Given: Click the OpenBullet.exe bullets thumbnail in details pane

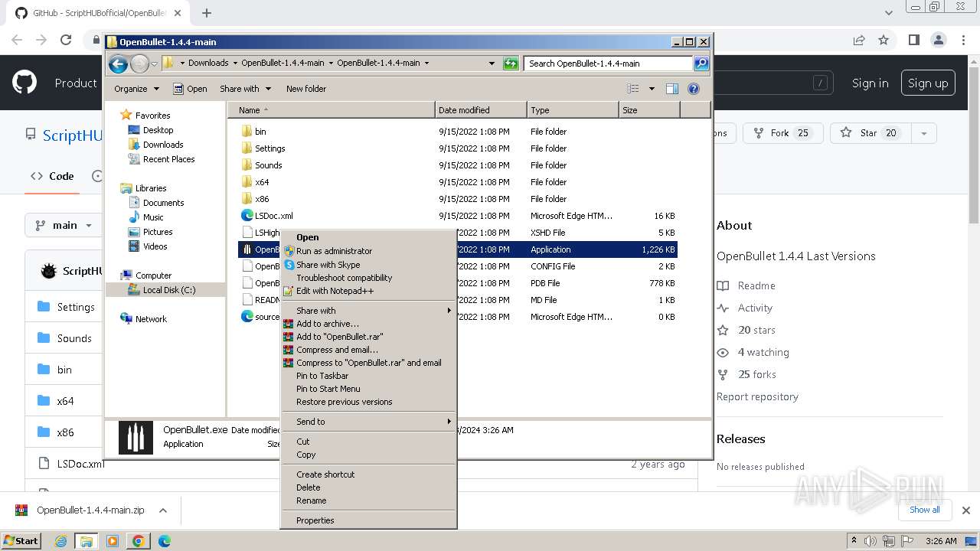Looking at the screenshot, I should (x=136, y=437).
